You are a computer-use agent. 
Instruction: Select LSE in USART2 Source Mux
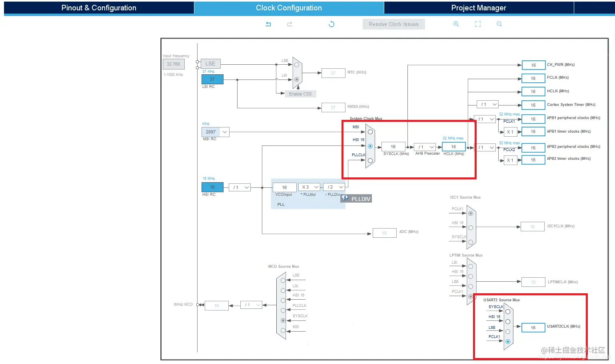[508, 332]
